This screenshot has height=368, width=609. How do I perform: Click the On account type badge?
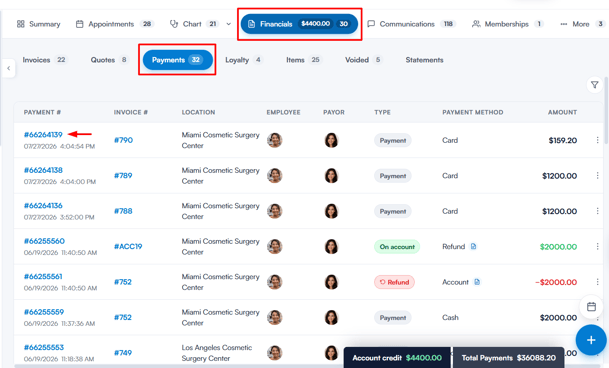[x=397, y=247]
